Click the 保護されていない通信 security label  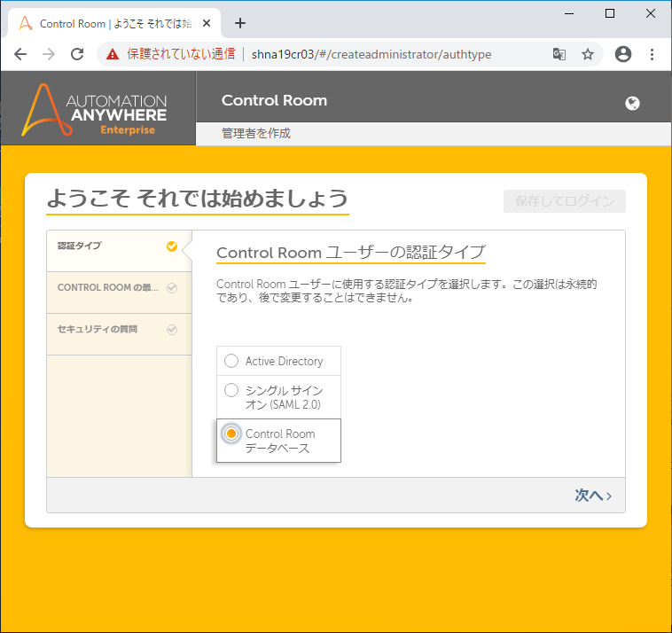pos(181,54)
